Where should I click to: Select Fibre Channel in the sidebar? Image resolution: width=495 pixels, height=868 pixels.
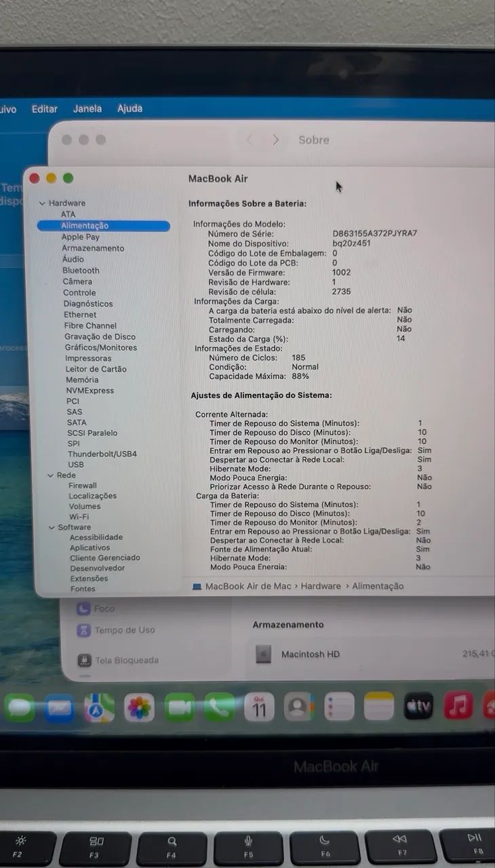point(90,325)
